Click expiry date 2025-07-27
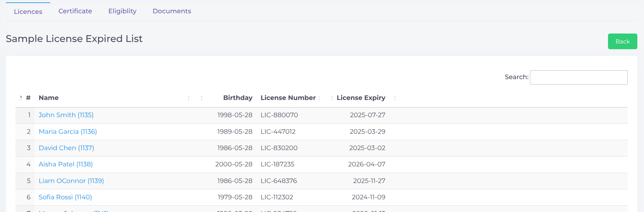The height and width of the screenshot is (212, 644). pyautogui.click(x=368, y=115)
